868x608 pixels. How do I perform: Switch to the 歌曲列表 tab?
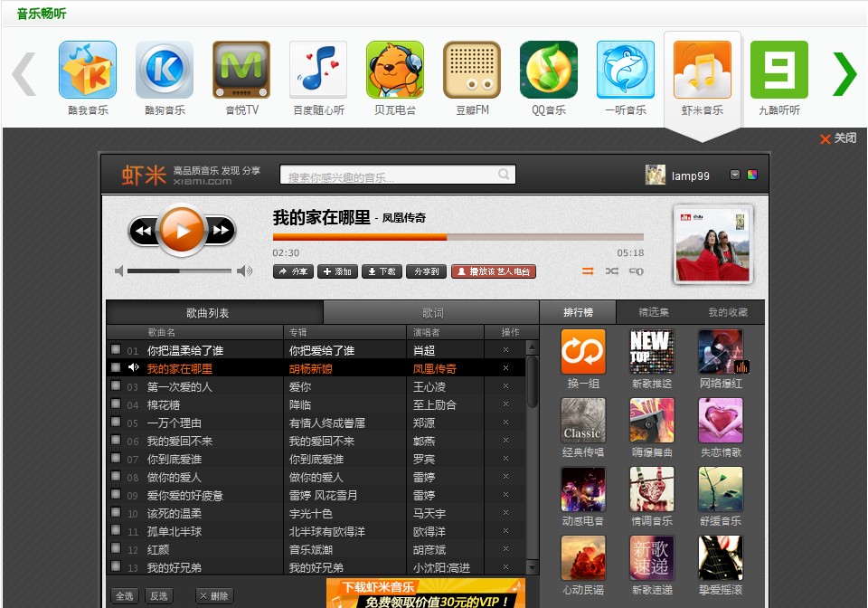(x=214, y=313)
